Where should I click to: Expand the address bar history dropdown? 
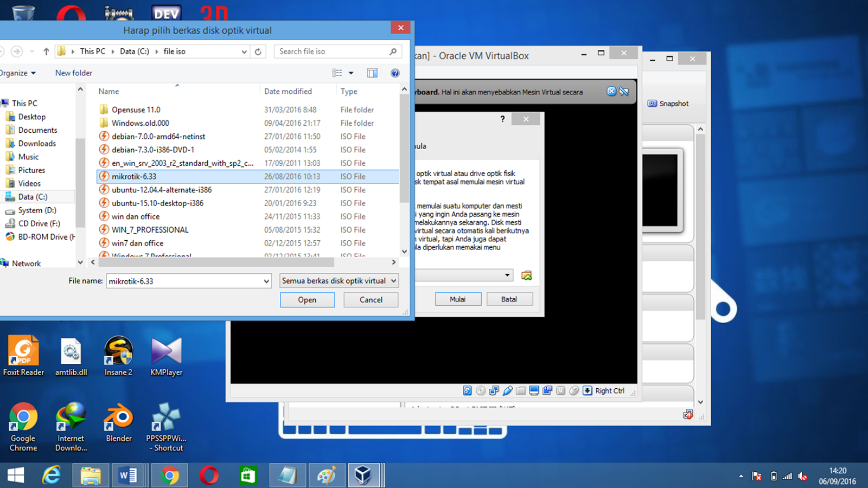pyautogui.click(x=244, y=52)
